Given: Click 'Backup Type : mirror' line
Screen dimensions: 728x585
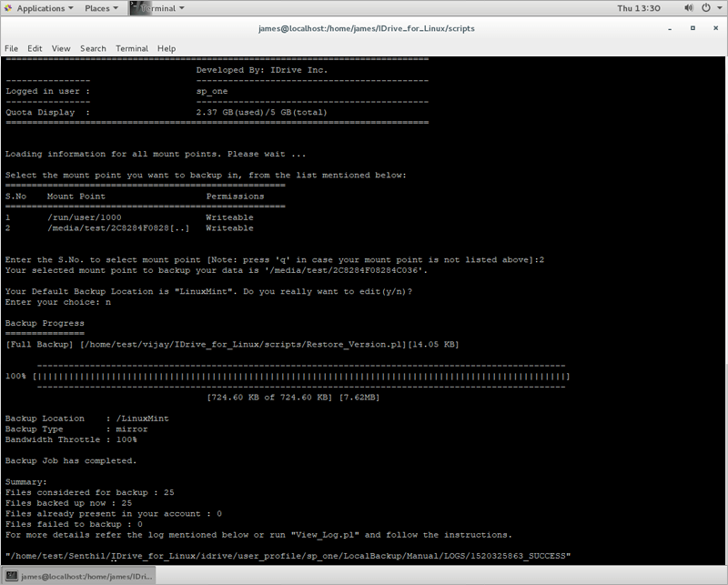Looking at the screenshot, I should (76, 429).
